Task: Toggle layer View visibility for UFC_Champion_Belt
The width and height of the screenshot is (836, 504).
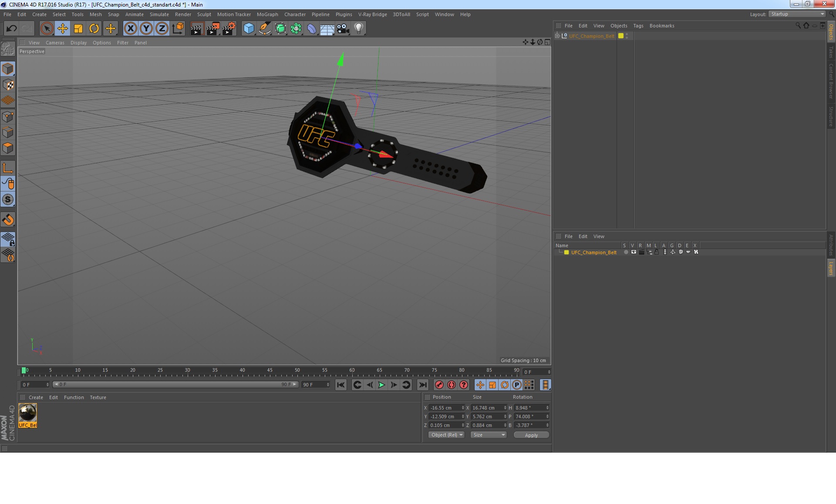Action: pyautogui.click(x=634, y=252)
